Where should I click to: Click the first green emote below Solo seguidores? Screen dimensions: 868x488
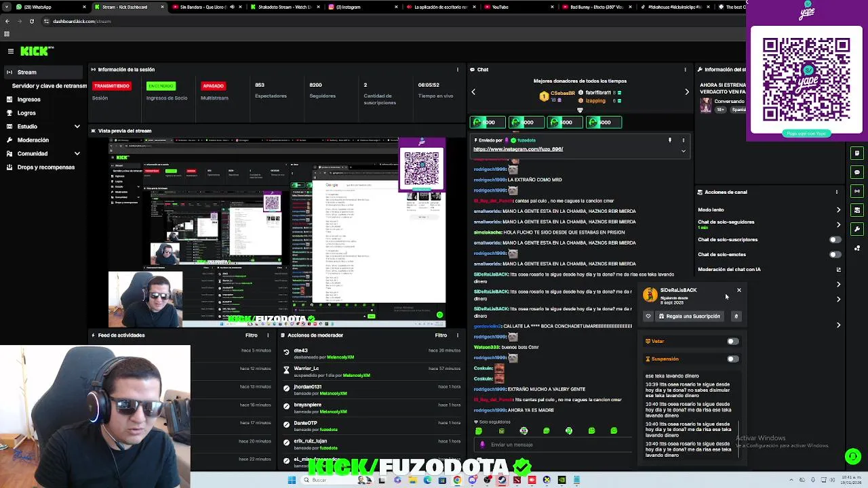click(479, 430)
